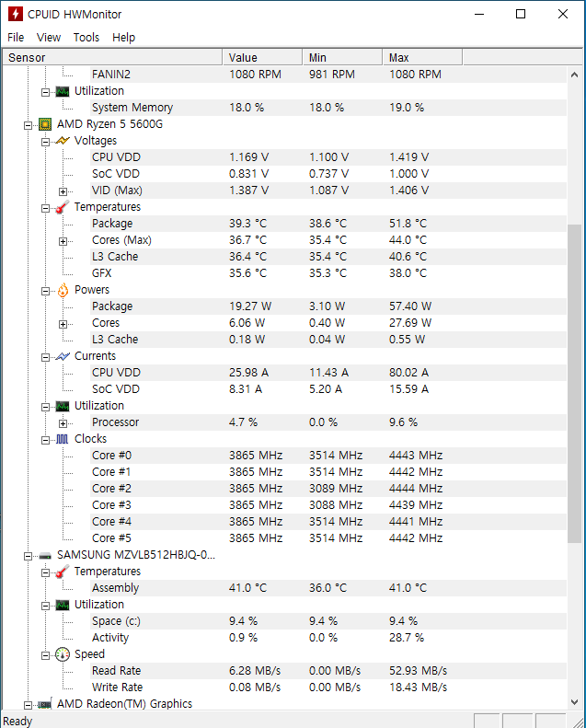The width and height of the screenshot is (586, 728).
Task: Open the File menu
Action: pos(16,38)
